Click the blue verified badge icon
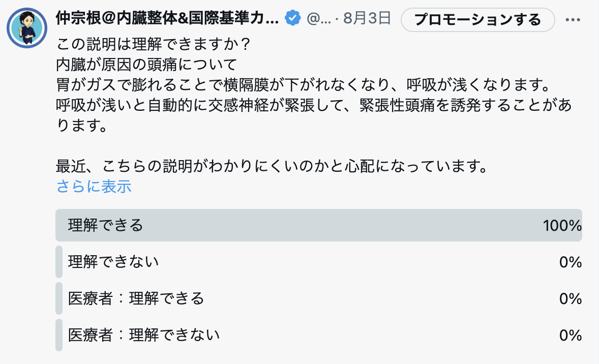Image resolution: width=599 pixels, height=364 pixels. [x=293, y=18]
